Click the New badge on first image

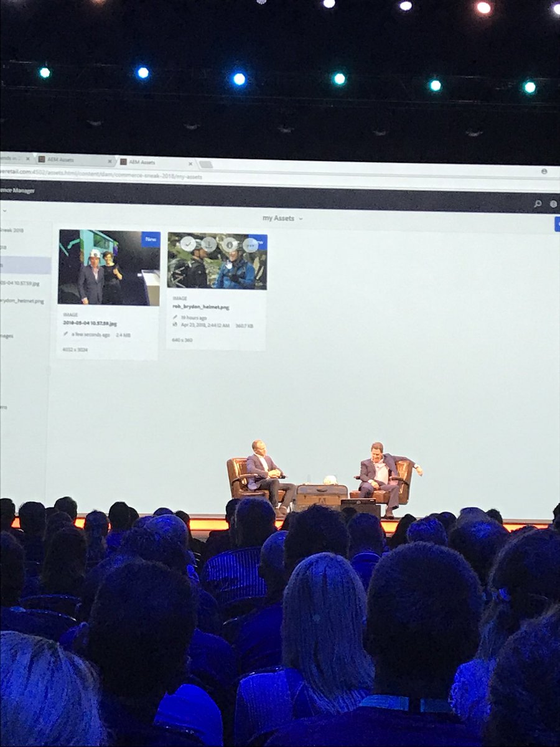click(x=150, y=239)
